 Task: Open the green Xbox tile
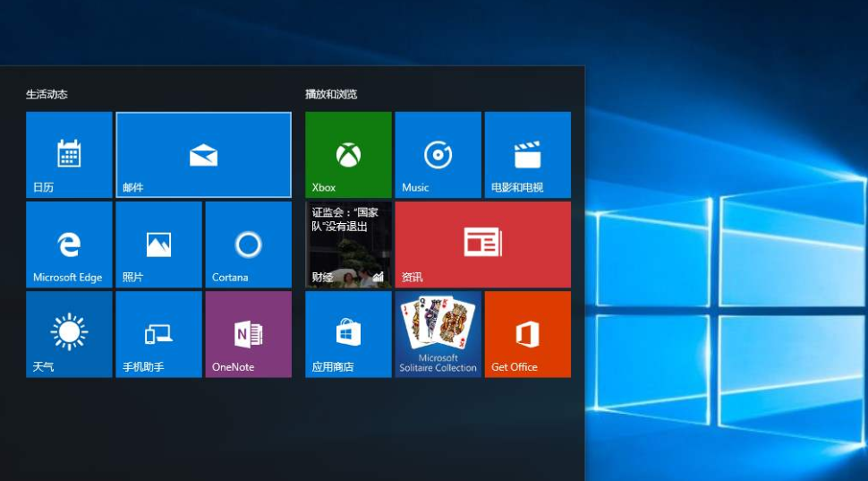tap(348, 154)
